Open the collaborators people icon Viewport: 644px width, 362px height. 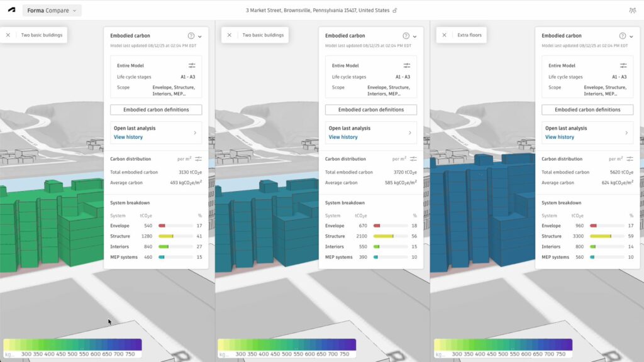[x=632, y=11]
